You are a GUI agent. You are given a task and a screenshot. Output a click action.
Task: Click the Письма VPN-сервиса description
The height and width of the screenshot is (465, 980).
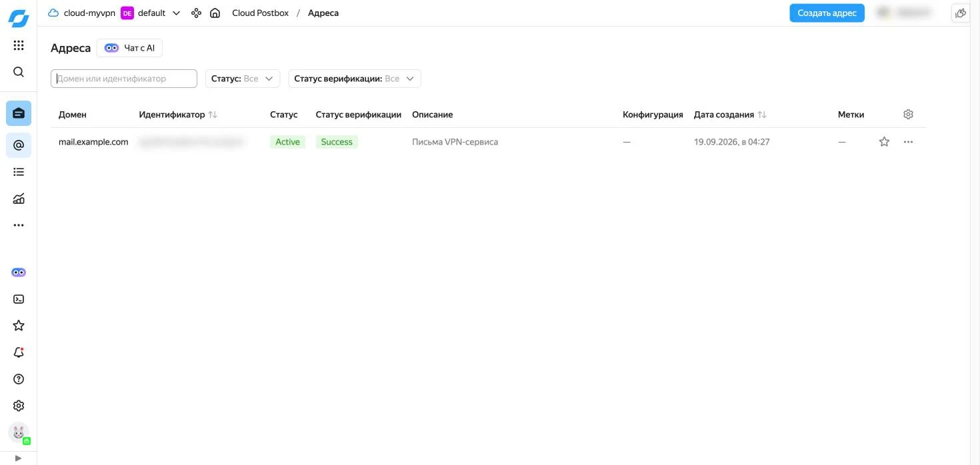(x=455, y=142)
